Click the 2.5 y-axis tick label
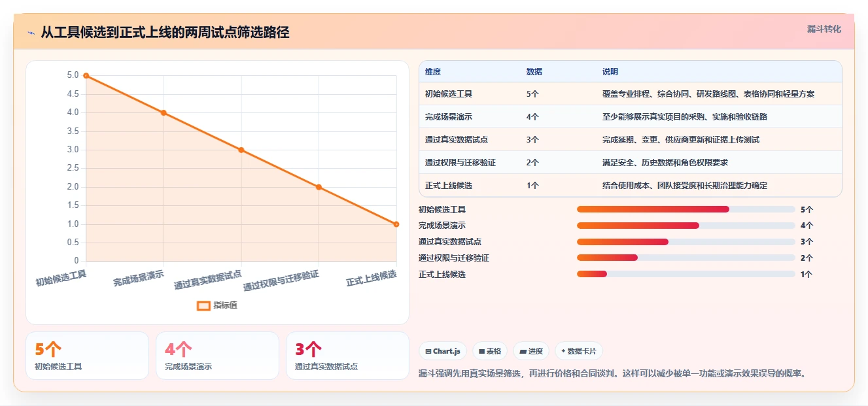The image size is (868, 406). point(73,168)
